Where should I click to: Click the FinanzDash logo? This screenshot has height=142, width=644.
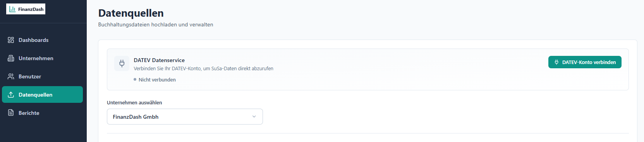(x=26, y=9)
